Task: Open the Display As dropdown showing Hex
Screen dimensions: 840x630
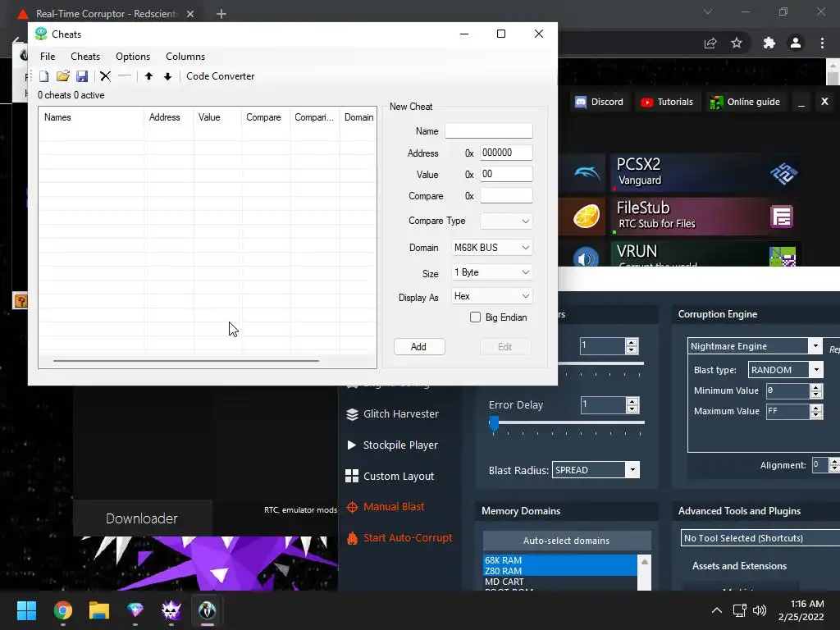Action: click(492, 296)
